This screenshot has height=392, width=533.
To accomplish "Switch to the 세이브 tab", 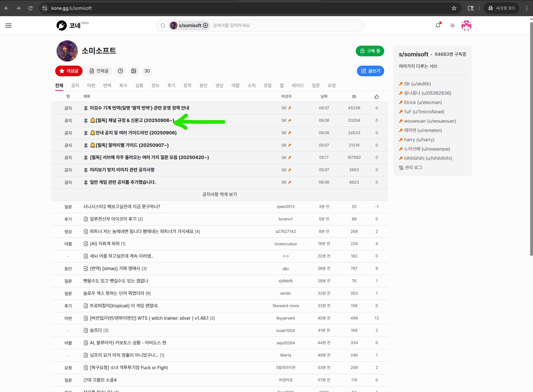I will [x=298, y=85].
